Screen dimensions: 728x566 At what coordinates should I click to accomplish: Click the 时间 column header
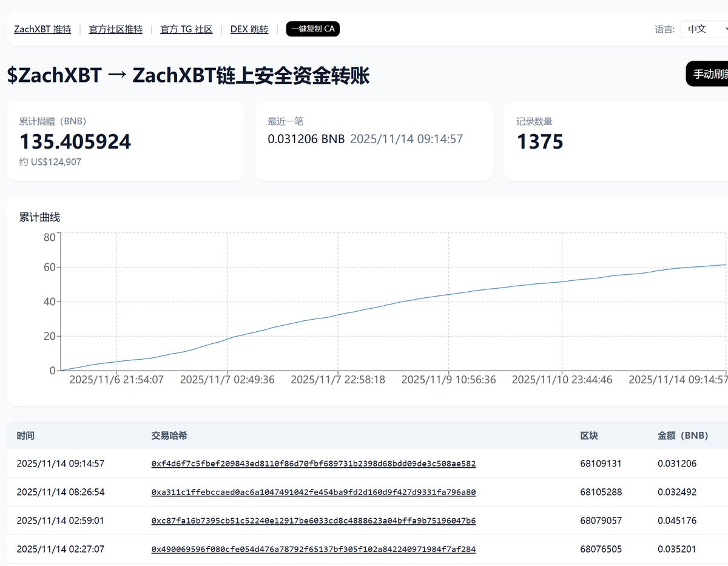pos(25,436)
